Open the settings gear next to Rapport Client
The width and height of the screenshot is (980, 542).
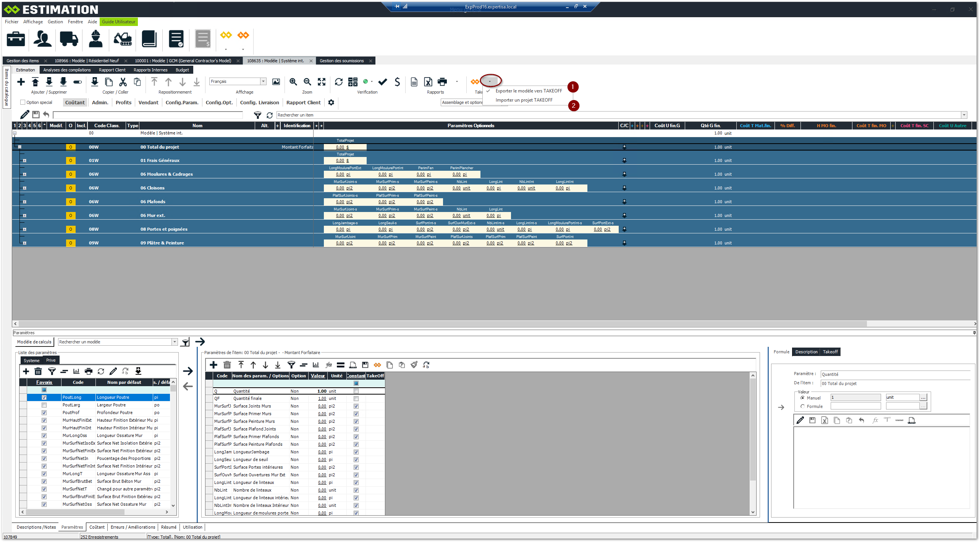[x=331, y=102]
